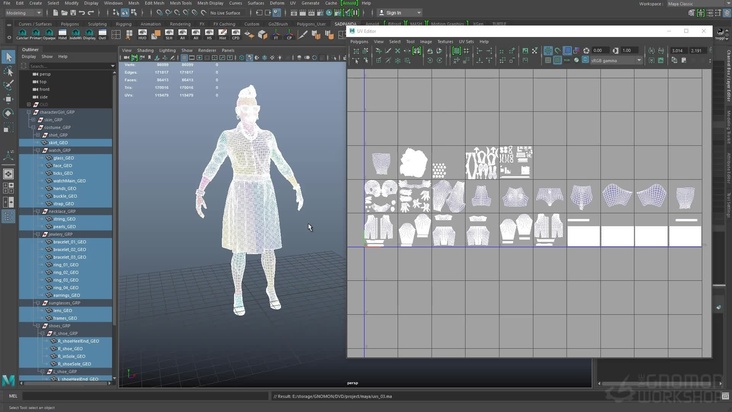Open the Mesh Tools menu
Screen dimensions: 732x412
pos(181,3)
